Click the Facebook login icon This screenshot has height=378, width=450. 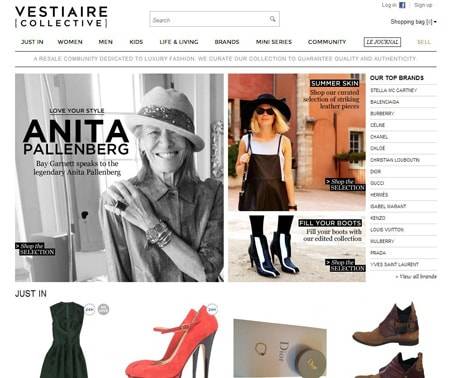[402, 5]
